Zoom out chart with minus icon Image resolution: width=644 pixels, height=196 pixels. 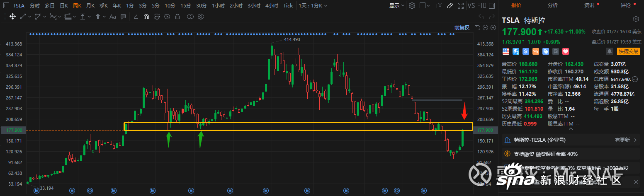click(485, 27)
